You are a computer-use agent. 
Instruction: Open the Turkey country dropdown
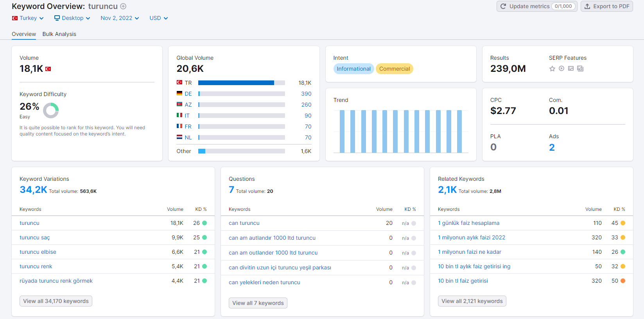tap(28, 18)
